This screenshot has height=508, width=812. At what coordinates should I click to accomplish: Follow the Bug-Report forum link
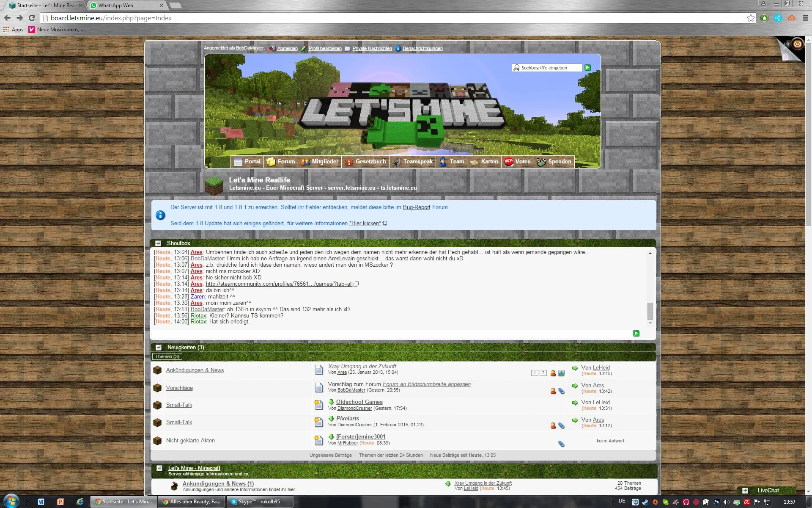coord(417,207)
